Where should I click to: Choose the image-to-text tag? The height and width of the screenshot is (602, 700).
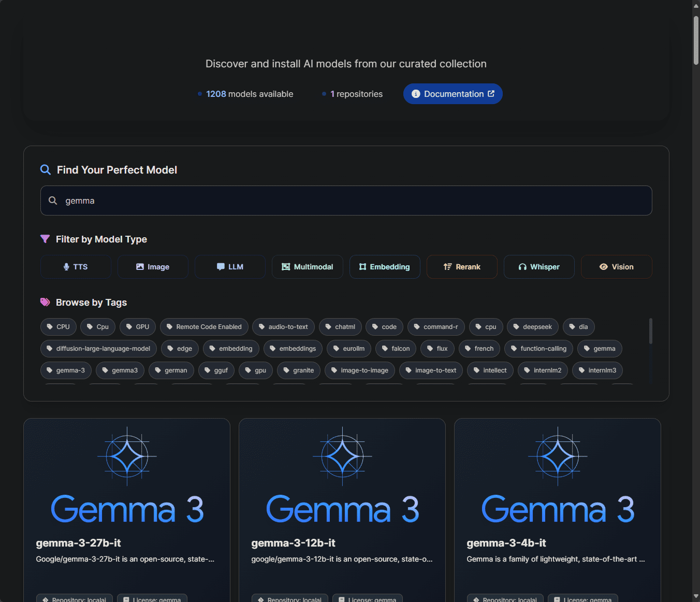431,370
